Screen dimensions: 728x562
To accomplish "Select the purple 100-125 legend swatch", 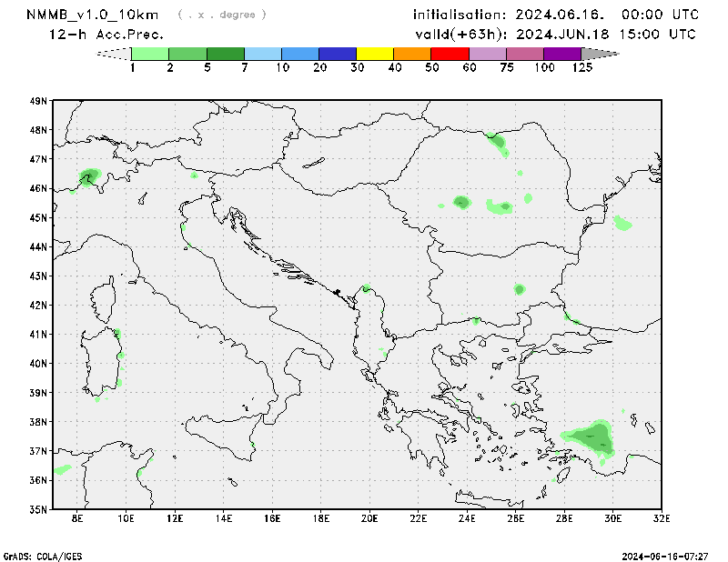I will pos(562,54).
